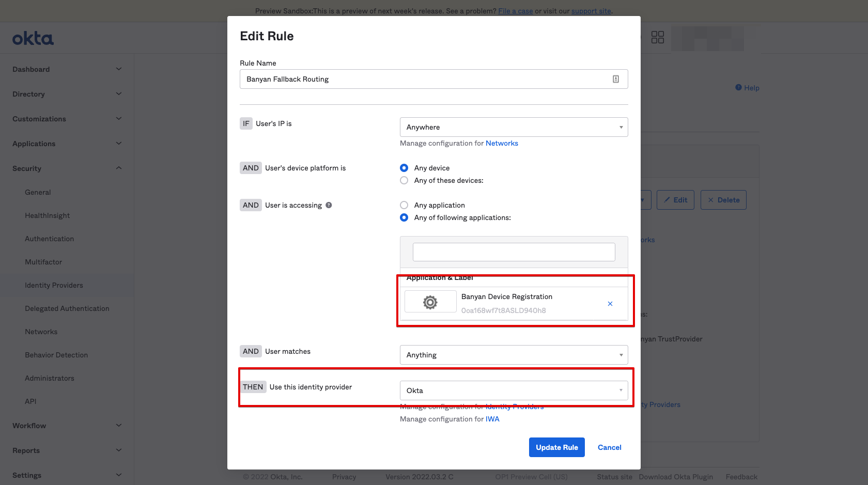Image resolution: width=868 pixels, height=485 pixels.
Task: Click the application search input field
Action: click(x=514, y=252)
